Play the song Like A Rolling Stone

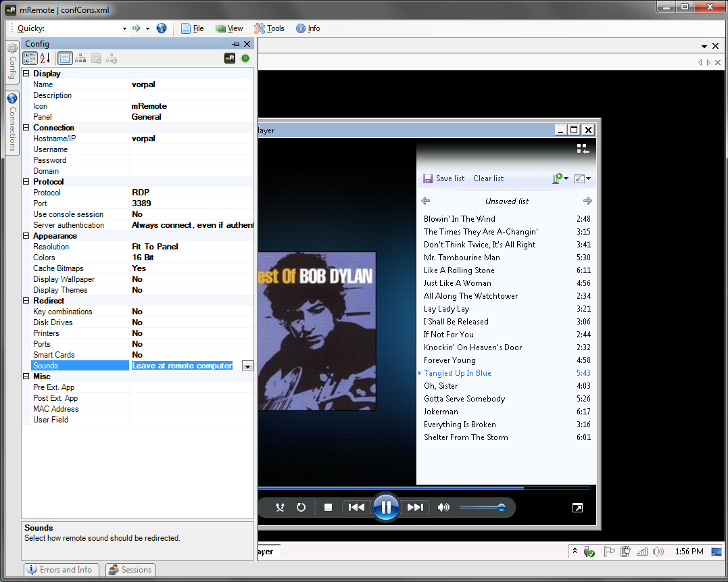[x=459, y=270]
